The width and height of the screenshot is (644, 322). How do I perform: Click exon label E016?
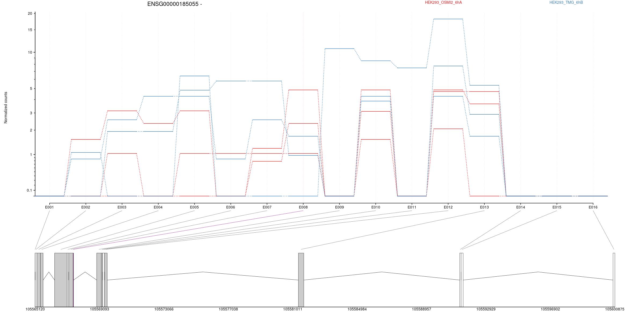click(x=593, y=207)
